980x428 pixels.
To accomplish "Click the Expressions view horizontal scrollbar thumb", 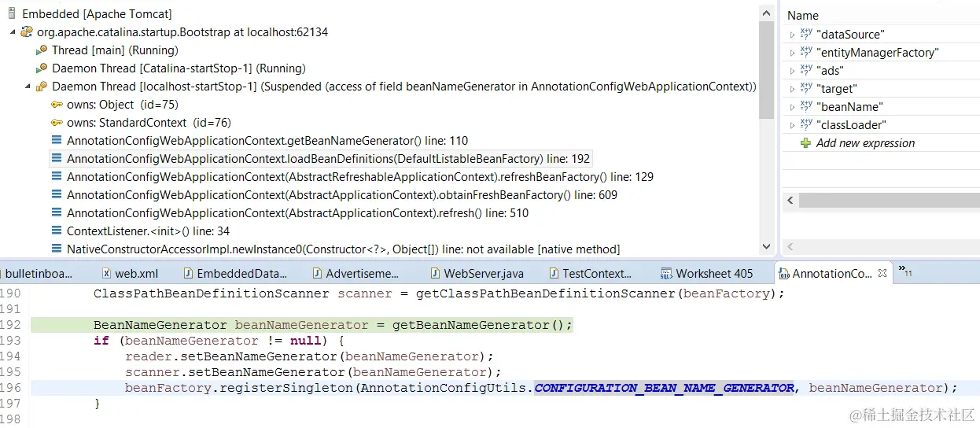I will click(x=889, y=201).
